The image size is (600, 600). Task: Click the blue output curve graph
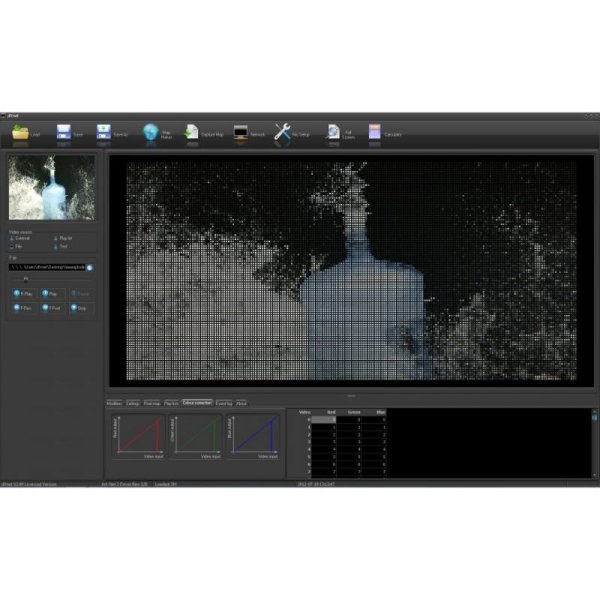(x=253, y=436)
